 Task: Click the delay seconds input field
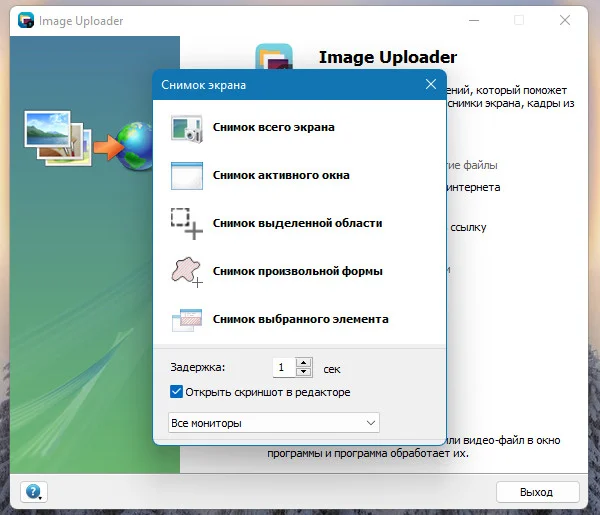click(x=284, y=367)
